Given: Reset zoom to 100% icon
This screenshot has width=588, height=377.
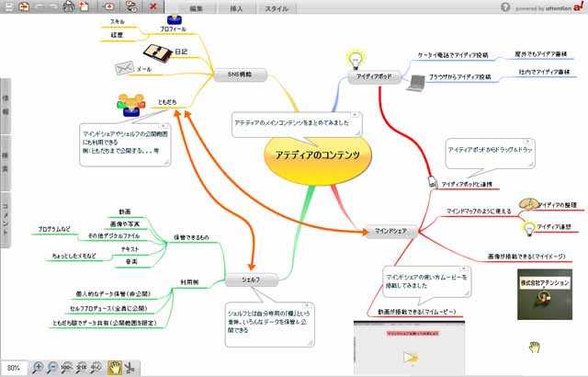Looking at the screenshot, I should (x=67, y=367).
